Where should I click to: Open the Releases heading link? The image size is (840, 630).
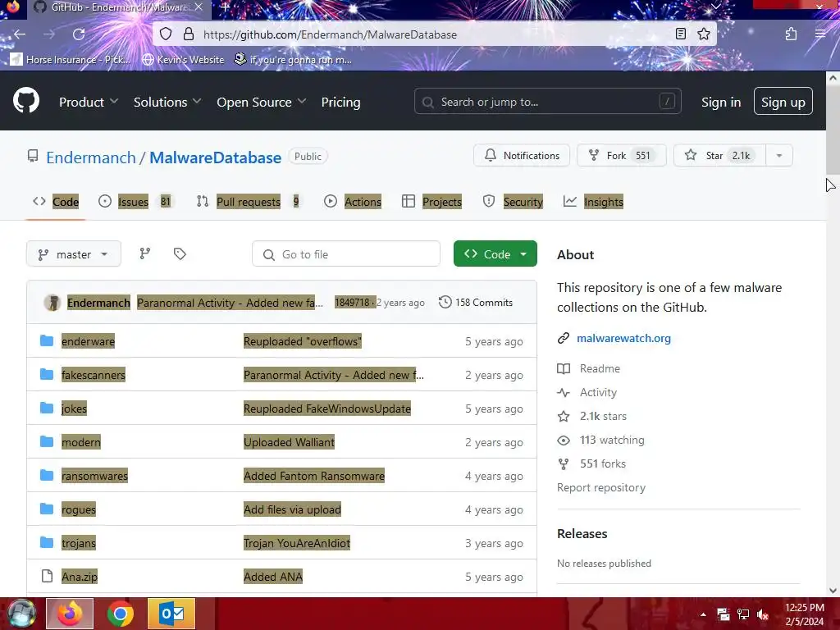(x=582, y=533)
